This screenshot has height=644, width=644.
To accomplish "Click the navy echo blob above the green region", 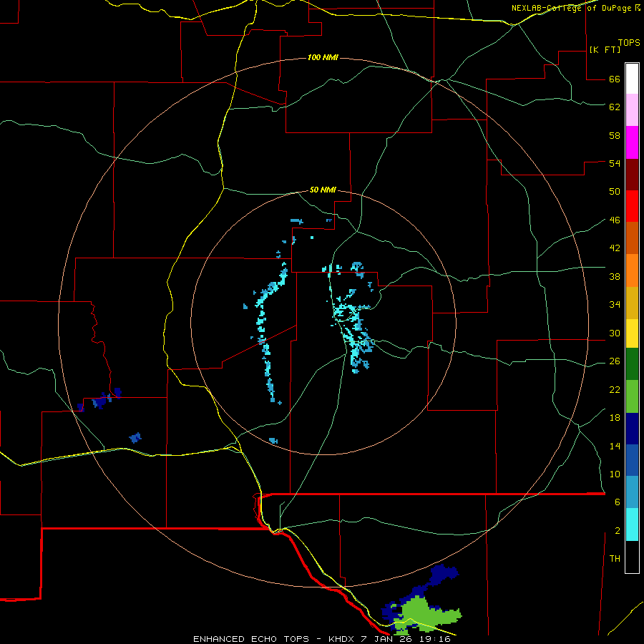I will point(443,573).
